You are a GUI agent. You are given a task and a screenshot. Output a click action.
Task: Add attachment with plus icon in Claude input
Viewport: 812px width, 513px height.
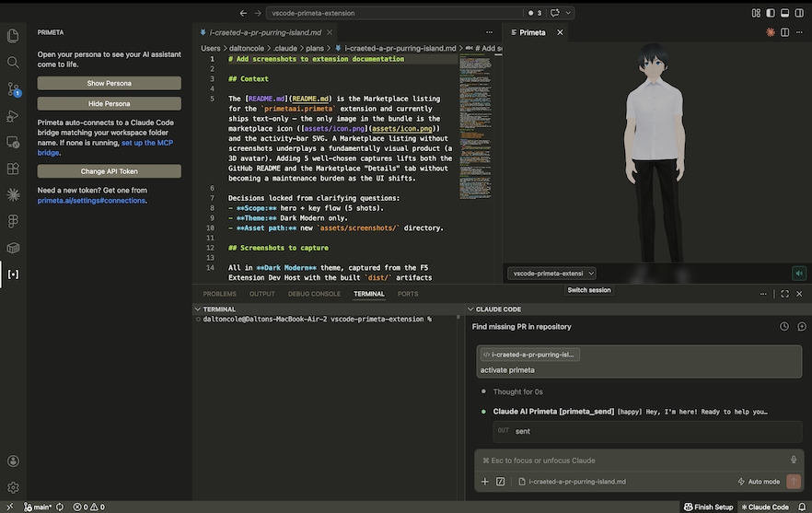pyautogui.click(x=484, y=482)
